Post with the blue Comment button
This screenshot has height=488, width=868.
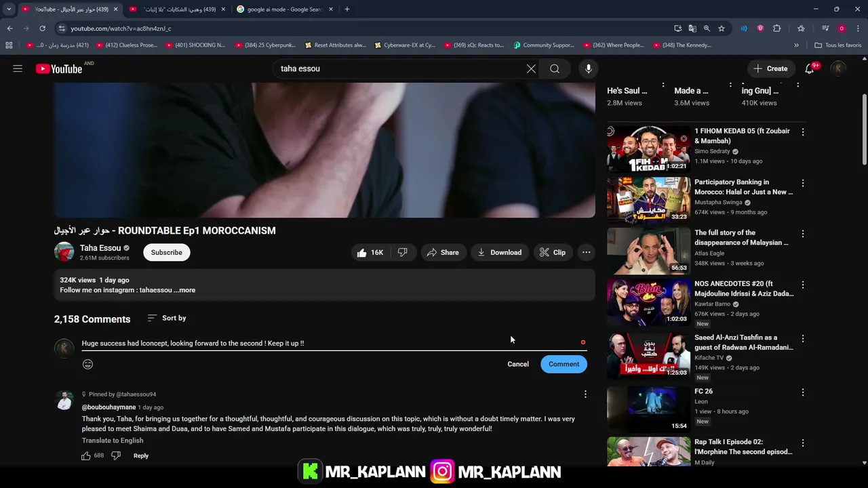pyautogui.click(x=564, y=364)
